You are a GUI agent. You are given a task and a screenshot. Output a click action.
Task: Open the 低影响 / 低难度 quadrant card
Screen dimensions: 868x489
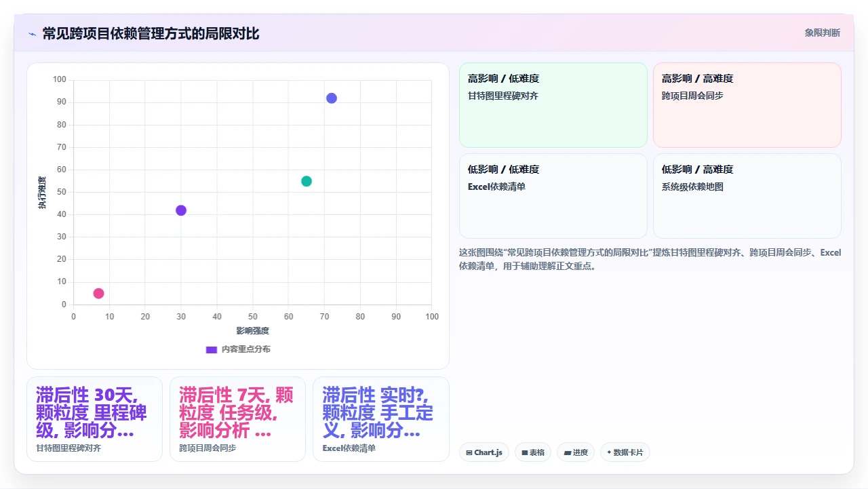553,196
